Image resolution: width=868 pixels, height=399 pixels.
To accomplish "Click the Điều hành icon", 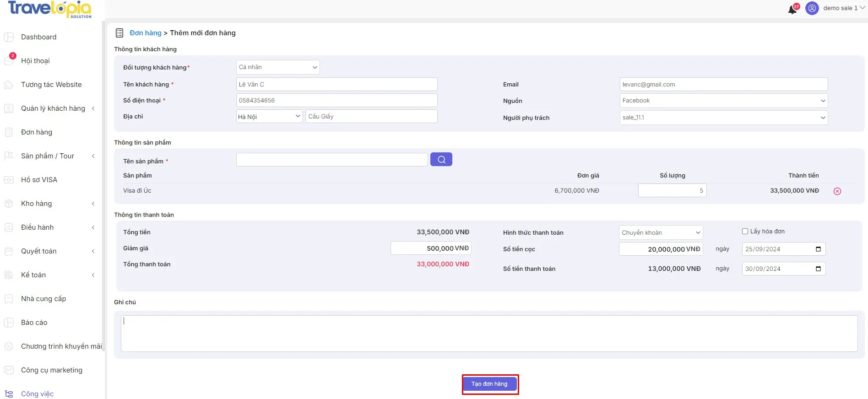I will point(9,227).
